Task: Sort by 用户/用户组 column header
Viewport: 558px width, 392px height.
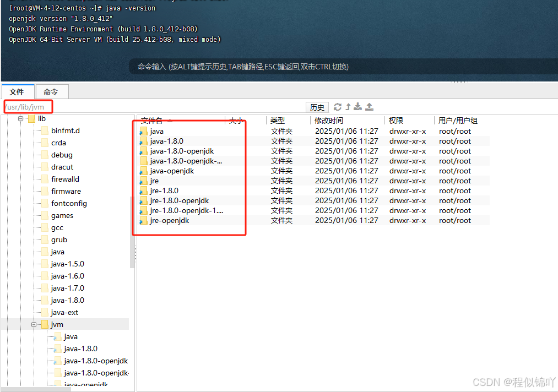Action: point(458,121)
